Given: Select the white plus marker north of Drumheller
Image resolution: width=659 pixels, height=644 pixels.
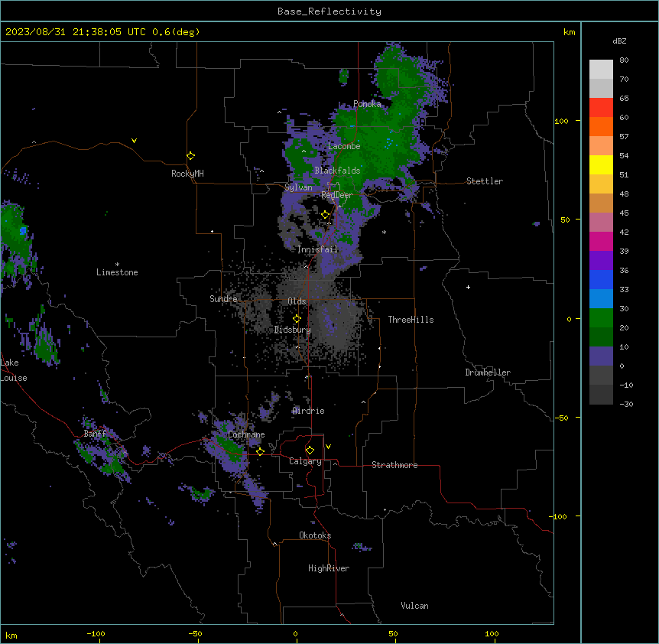Looking at the screenshot, I should coord(468,287).
